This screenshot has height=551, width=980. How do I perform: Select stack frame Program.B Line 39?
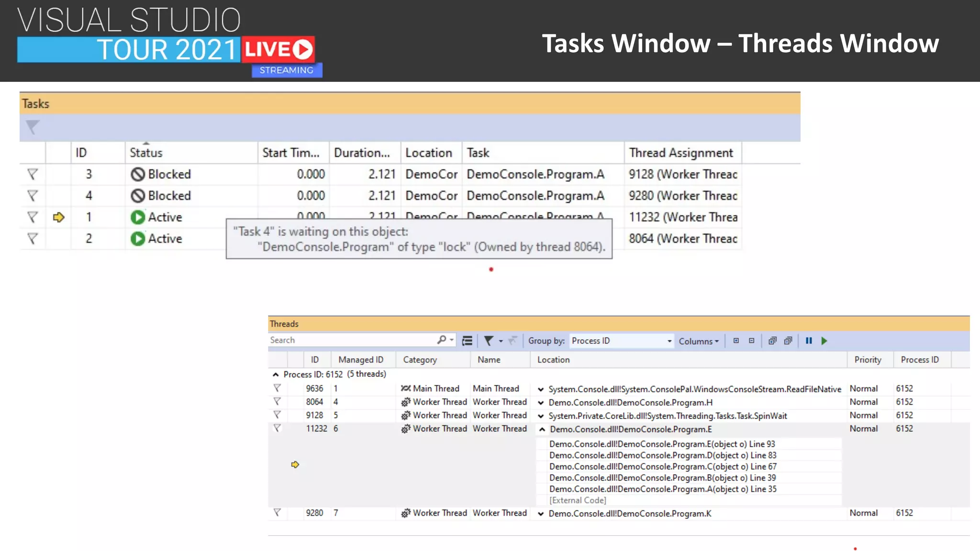(x=663, y=478)
